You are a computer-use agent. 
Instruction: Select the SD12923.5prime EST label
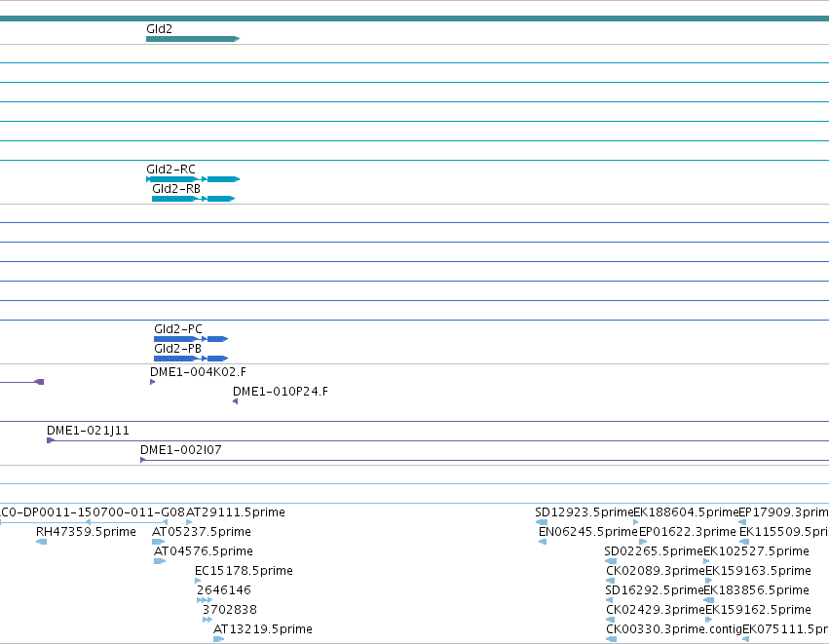point(584,512)
